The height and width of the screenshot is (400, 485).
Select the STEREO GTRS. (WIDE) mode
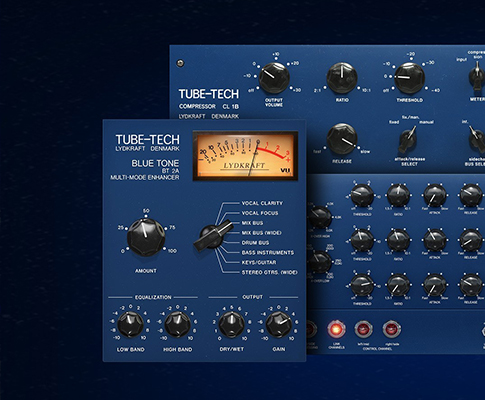270,272
